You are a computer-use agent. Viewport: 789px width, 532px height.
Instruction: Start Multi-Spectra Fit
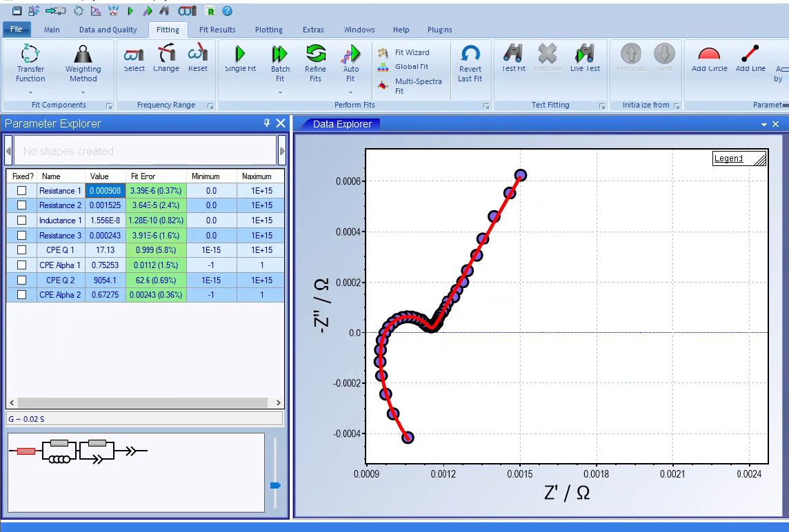(x=410, y=86)
